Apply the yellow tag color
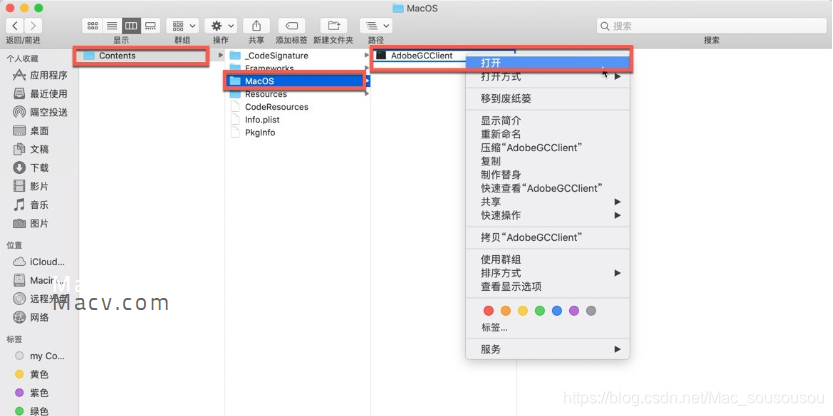Viewport: 833px width, 416px height. click(523, 311)
